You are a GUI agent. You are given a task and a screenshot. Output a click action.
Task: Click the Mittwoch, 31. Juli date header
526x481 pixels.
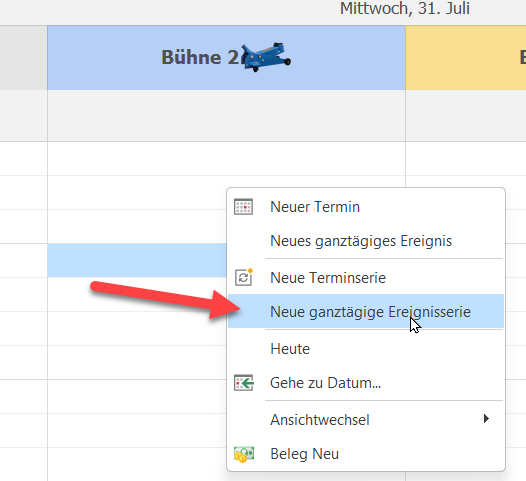[x=405, y=8]
